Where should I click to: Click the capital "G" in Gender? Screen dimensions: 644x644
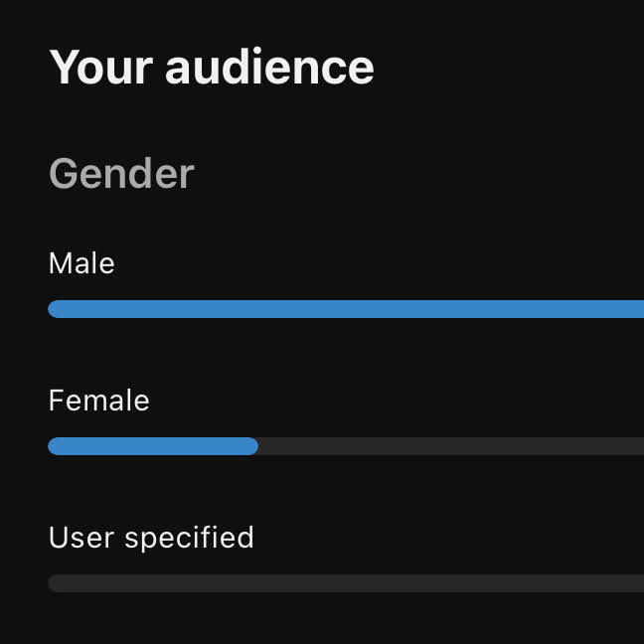(x=63, y=174)
